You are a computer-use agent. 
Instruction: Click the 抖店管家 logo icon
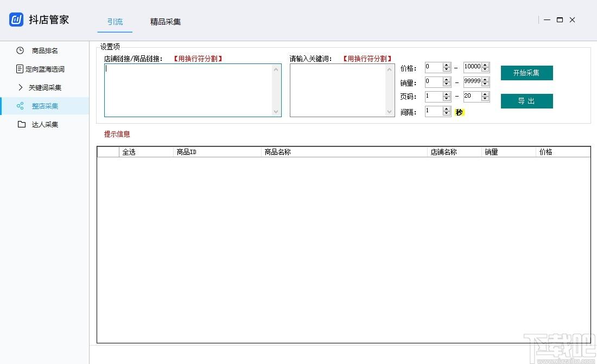click(x=16, y=20)
